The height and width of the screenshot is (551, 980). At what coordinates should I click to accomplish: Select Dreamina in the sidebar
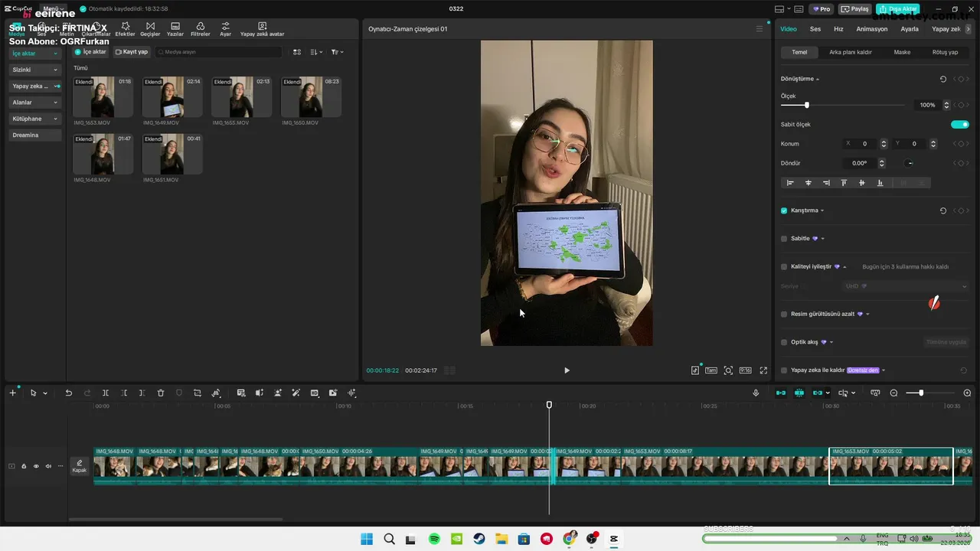tap(34, 135)
